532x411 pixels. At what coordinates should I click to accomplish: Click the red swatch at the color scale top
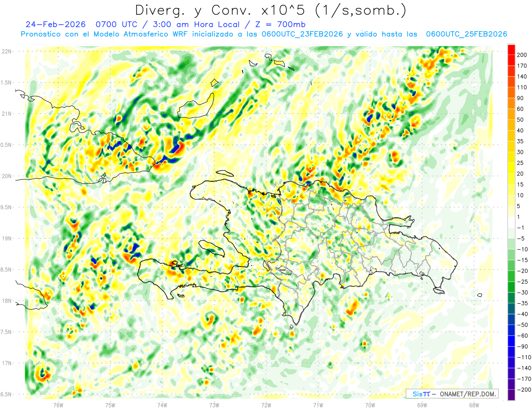coord(511,50)
